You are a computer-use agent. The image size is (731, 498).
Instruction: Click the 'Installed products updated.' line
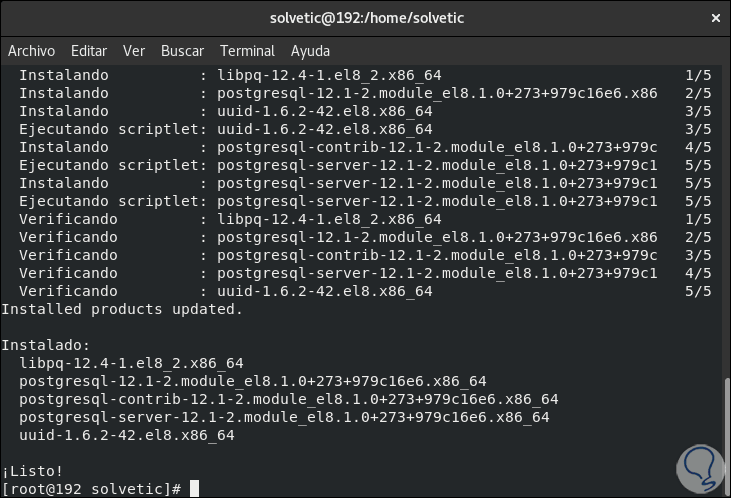click(x=122, y=309)
